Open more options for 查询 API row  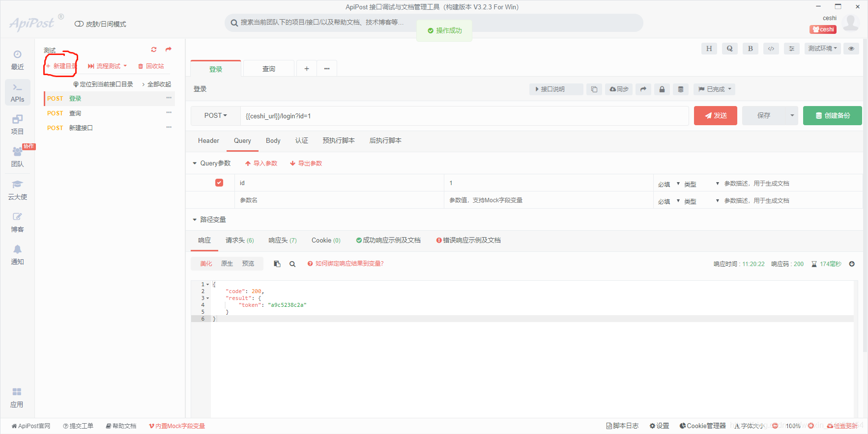click(169, 112)
